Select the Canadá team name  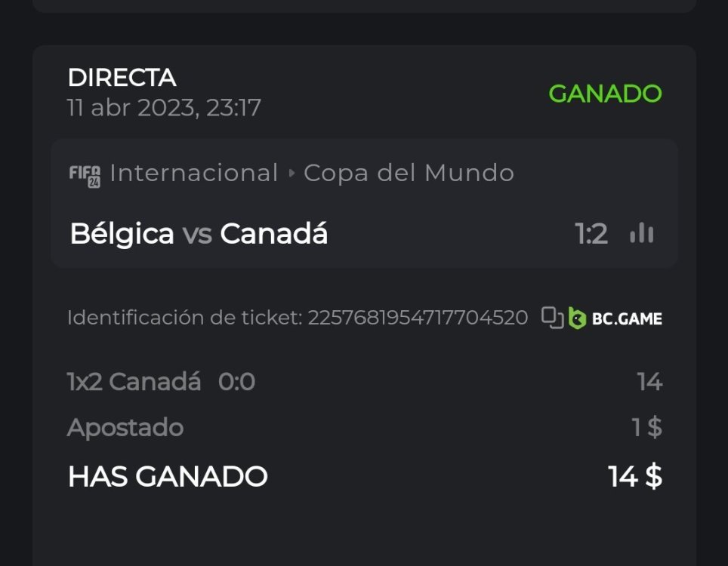tap(273, 234)
